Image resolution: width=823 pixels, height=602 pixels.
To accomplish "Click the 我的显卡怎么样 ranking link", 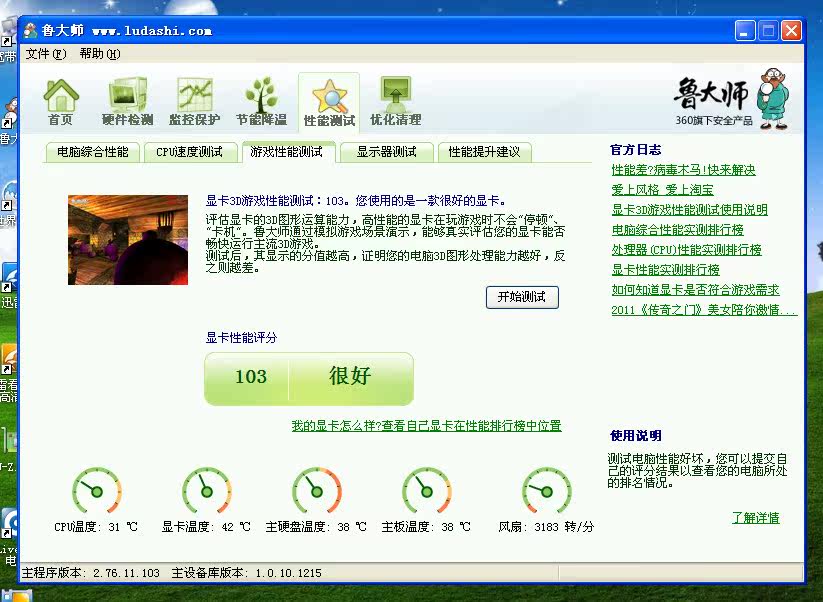I will (426, 426).
